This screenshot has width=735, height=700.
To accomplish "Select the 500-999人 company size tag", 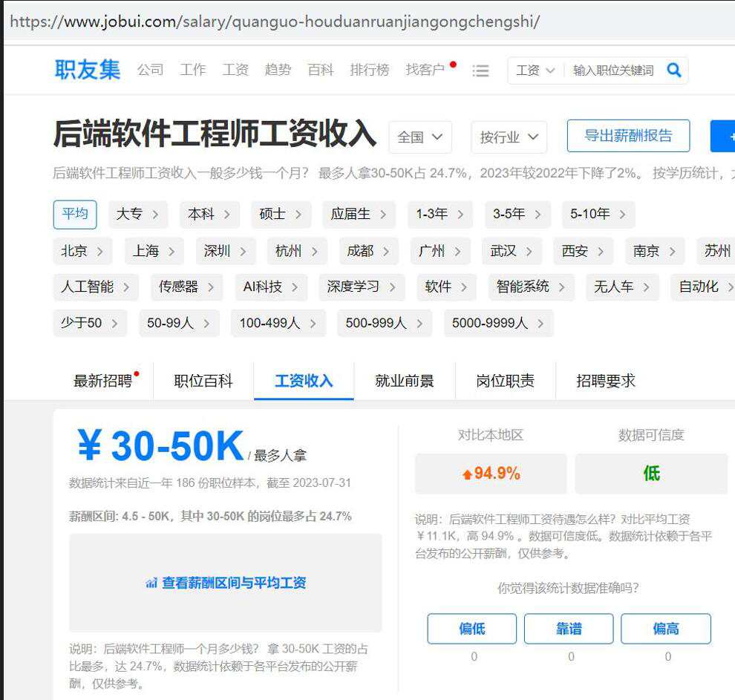I will point(385,324).
